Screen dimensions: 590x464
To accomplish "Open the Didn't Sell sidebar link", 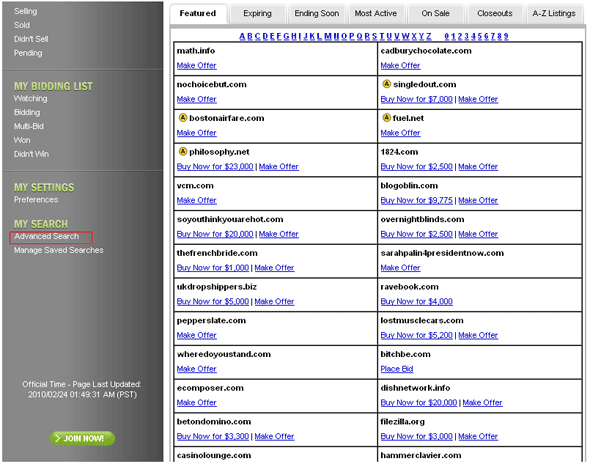I will [31, 39].
